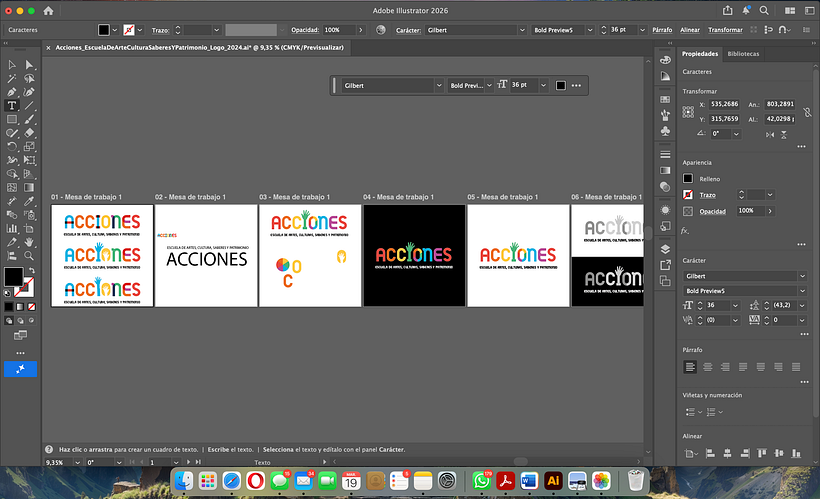Viewport: 820px width, 499px height.
Task: Open the Stroke panel icon
Action: [665, 154]
